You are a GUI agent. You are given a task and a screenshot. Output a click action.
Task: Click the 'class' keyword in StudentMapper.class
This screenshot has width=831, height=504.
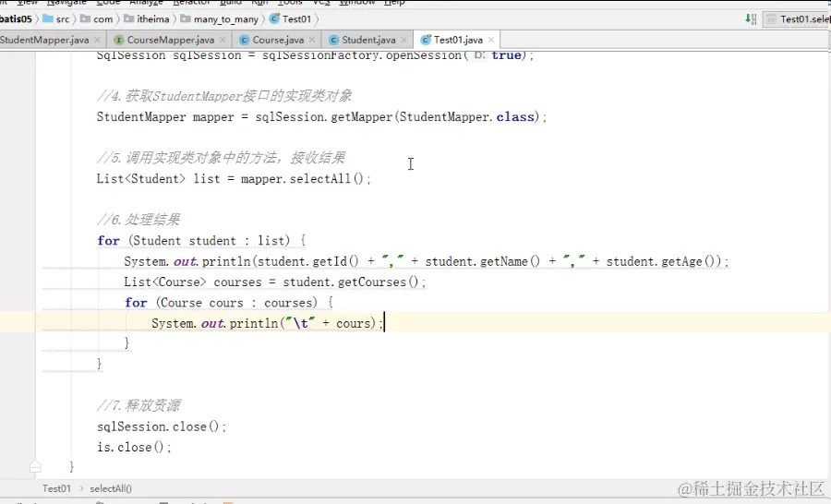[x=515, y=116]
